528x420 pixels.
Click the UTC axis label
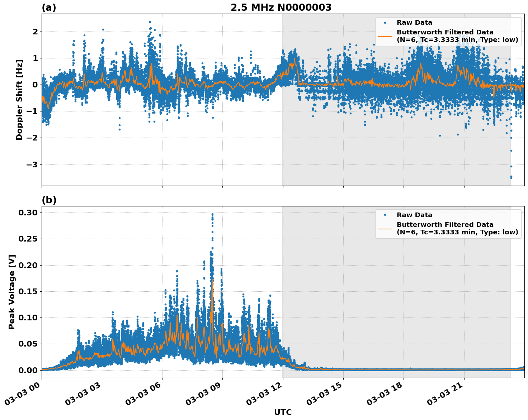tap(282, 412)
